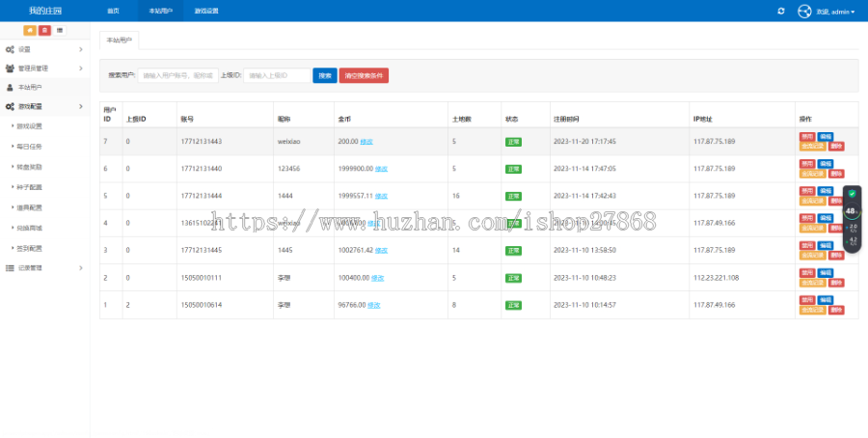
Task: Click IP address 112.23.221.108
Action: 717,278
